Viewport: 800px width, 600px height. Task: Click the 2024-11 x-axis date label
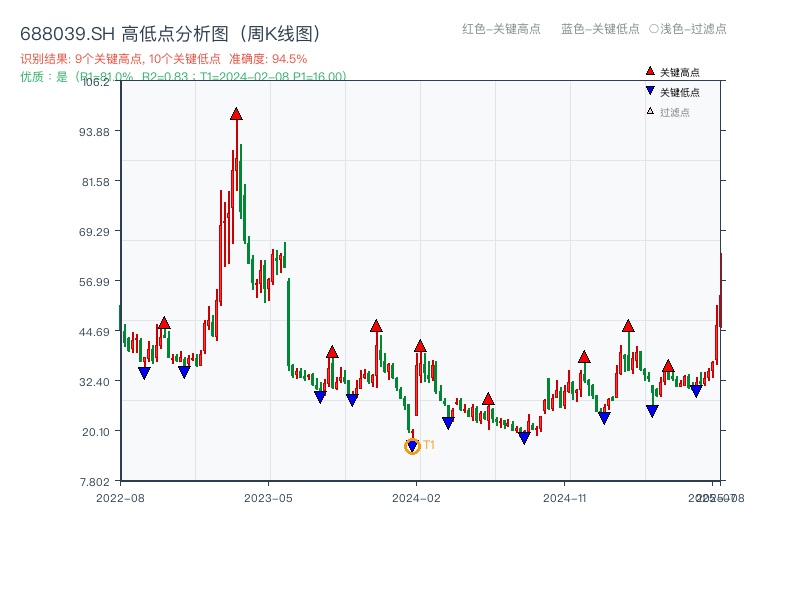[567, 497]
